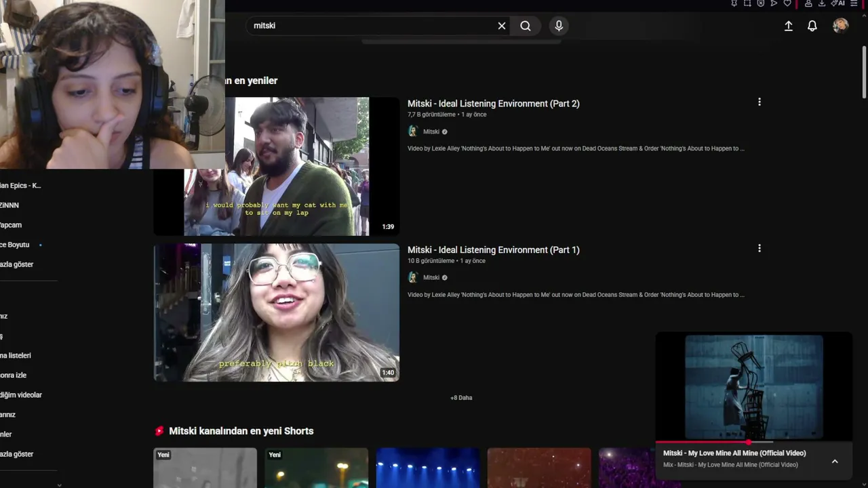Clear the mitski search text
Viewport: 868px width, 488px height.
502,26
